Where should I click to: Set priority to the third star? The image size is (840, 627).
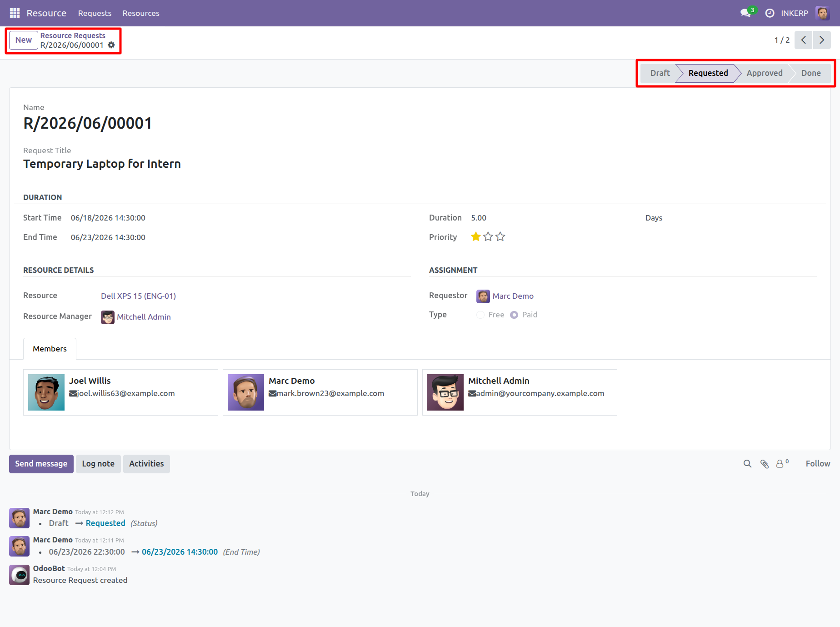point(500,237)
